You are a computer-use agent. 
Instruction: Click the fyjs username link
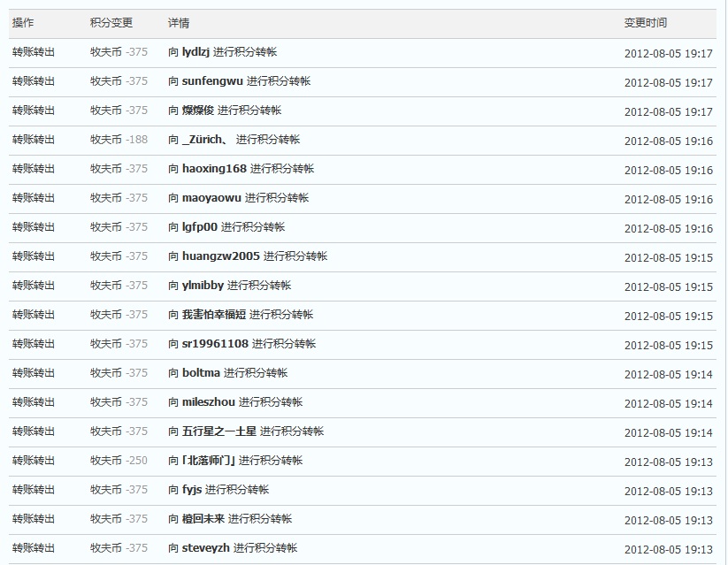[192, 490]
